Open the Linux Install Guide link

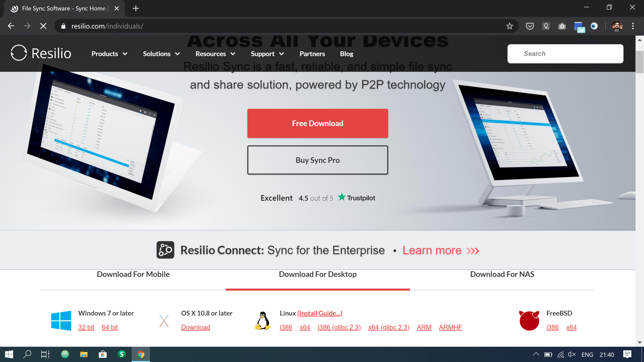(x=320, y=313)
